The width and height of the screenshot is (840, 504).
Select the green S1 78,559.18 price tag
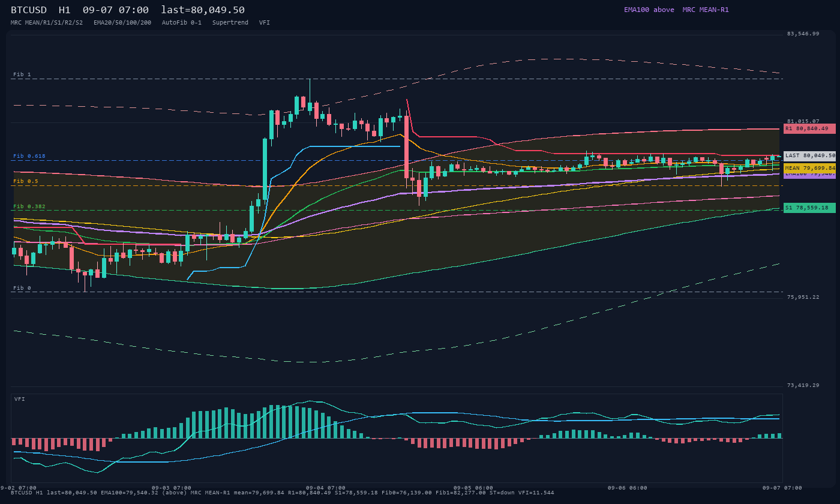(x=809, y=208)
